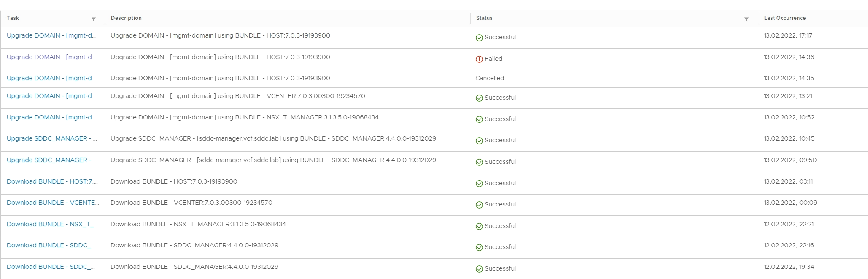Click the Status column header label
868x279 pixels.
coord(484,18)
